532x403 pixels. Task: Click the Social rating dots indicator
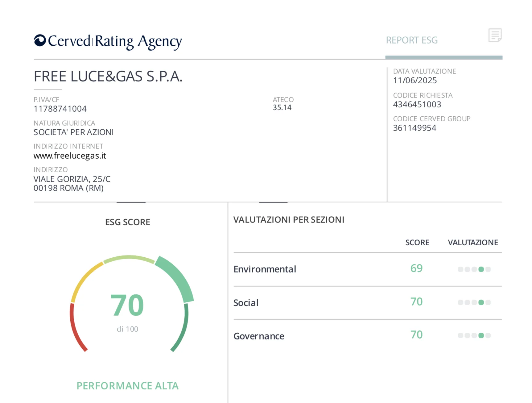474,302
